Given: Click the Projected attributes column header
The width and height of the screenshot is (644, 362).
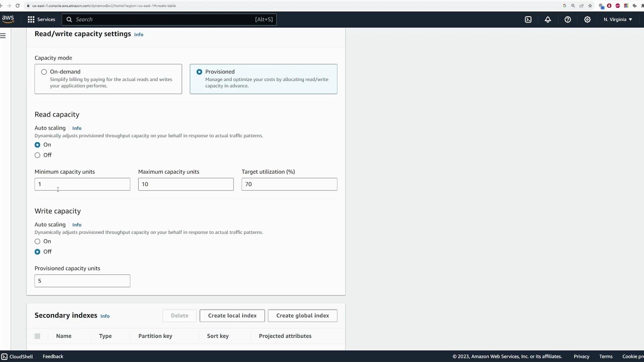Looking at the screenshot, I should tap(285, 336).
